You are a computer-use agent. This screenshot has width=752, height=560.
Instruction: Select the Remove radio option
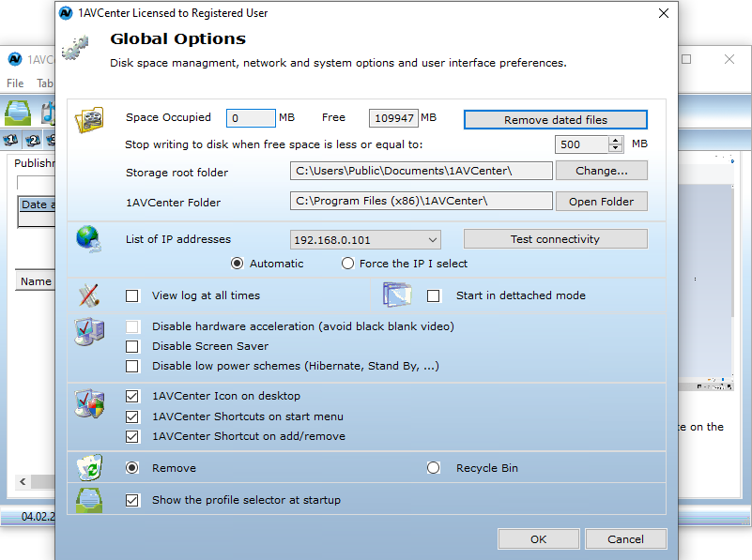click(131, 467)
